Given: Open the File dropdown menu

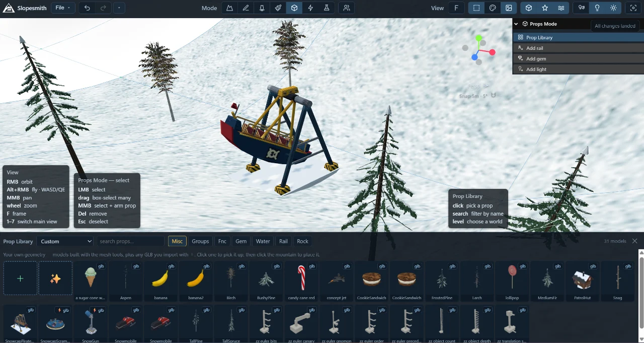Looking at the screenshot, I should (x=63, y=8).
